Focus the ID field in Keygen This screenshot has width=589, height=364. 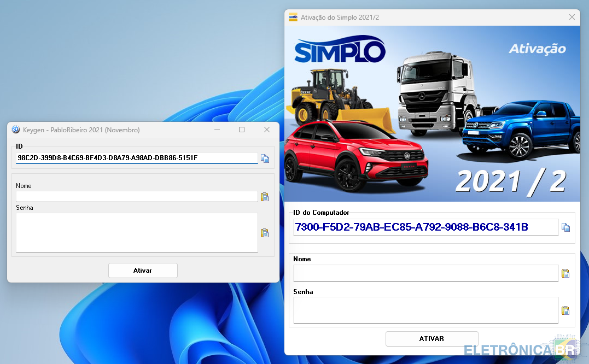coord(137,158)
